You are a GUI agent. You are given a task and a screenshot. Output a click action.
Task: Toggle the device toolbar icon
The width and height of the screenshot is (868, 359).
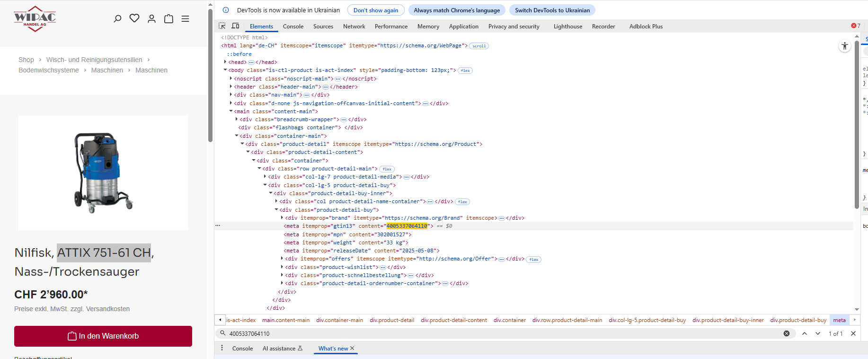tap(235, 26)
